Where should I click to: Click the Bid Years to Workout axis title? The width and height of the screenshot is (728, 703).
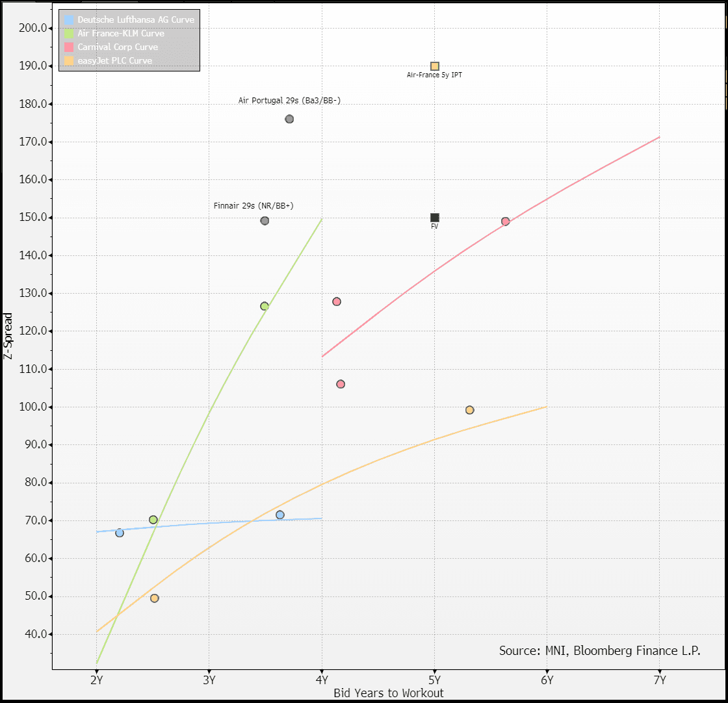[389, 693]
